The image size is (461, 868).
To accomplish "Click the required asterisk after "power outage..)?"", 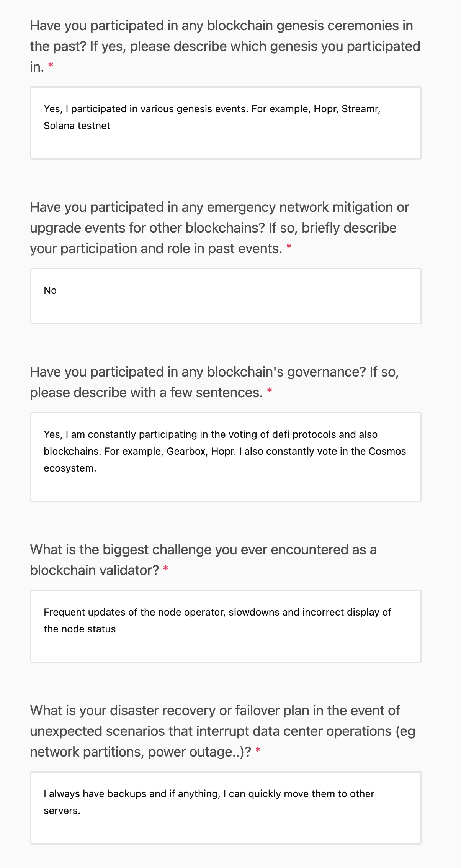I will pyautogui.click(x=258, y=751).
